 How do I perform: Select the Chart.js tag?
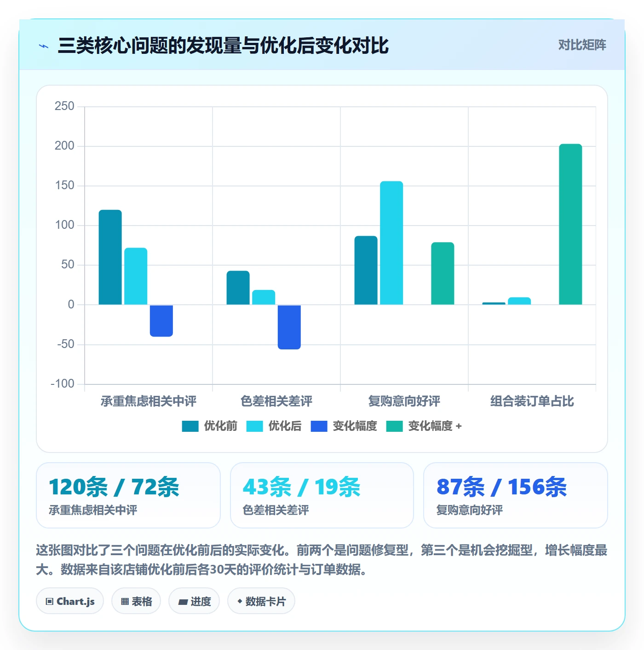point(70,601)
